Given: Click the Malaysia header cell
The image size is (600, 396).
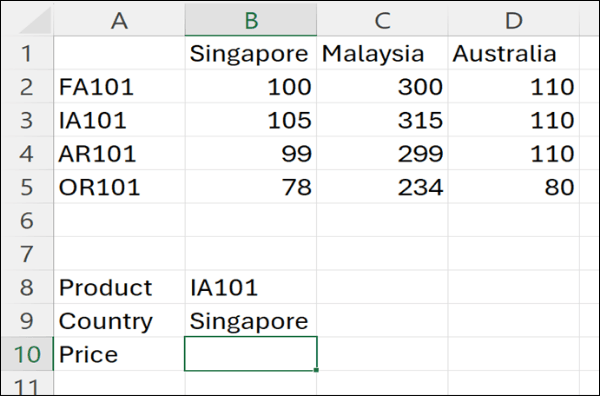Looking at the screenshot, I should tap(382, 53).
